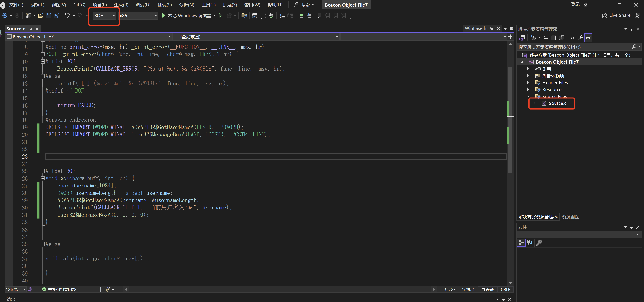Click the View Code angle-brackets icon
This screenshot has height=302, width=644.
[x=572, y=38]
